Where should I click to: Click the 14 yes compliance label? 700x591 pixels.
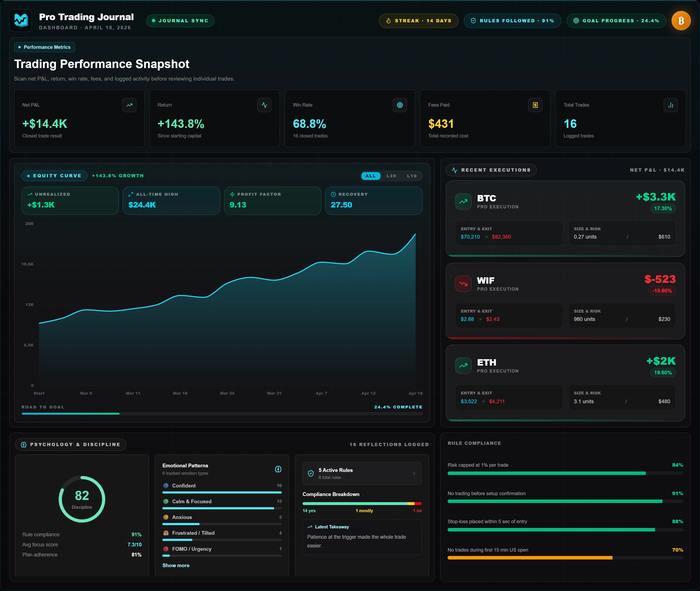click(309, 511)
